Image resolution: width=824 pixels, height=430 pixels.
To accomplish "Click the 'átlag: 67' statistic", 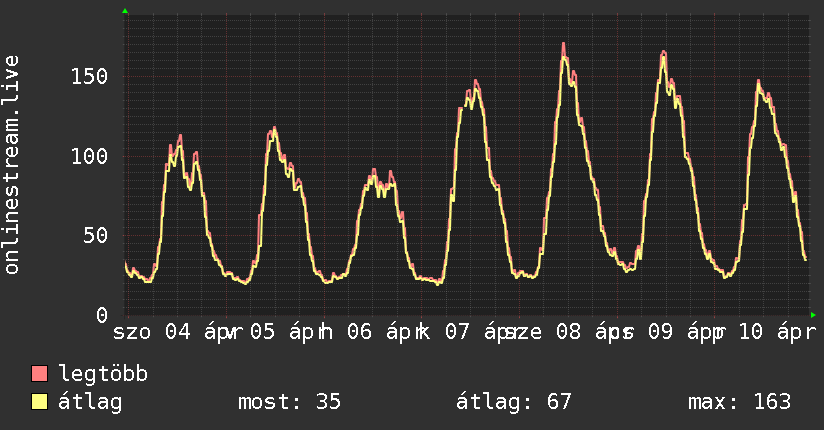I will coord(513,402).
